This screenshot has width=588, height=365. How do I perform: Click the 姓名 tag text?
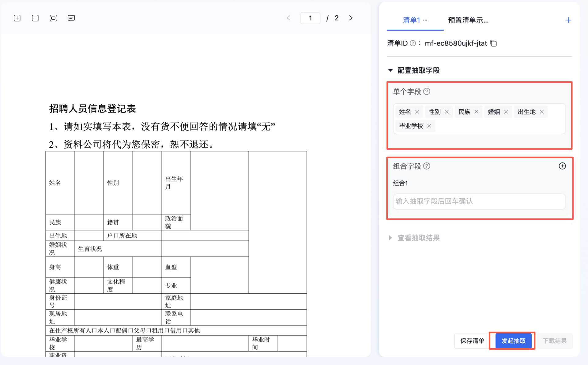[x=405, y=112]
